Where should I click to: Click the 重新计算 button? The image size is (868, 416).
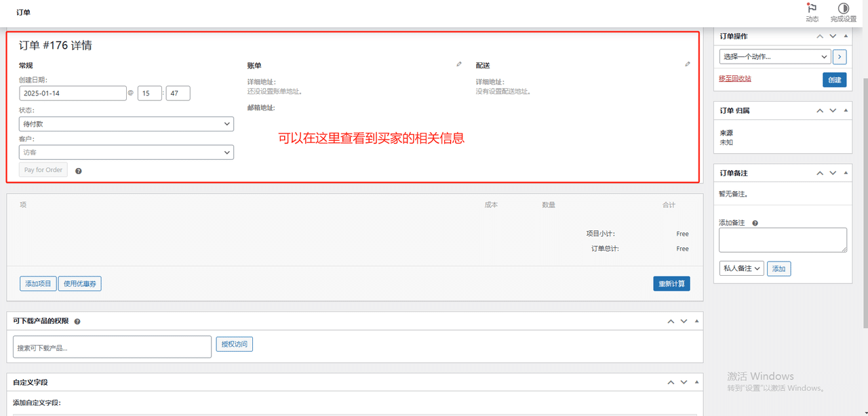671,283
